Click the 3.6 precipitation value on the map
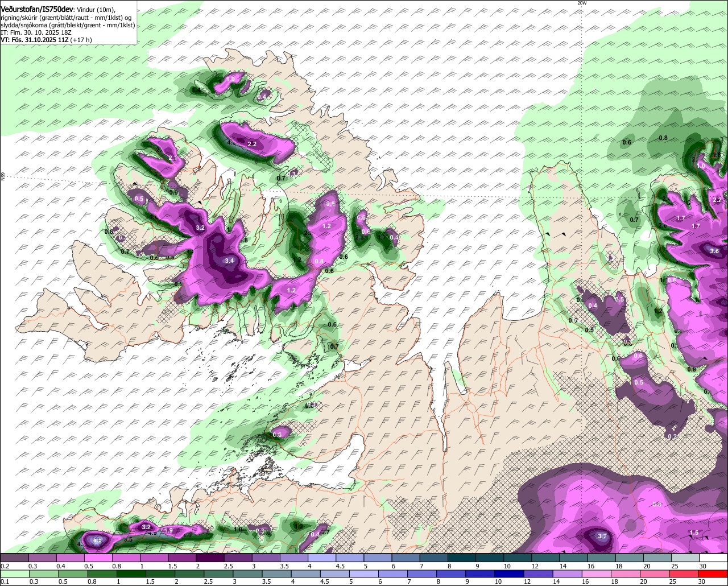Image resolution: width=728 pixels, height=586 pixels. click(x=714, y=251)
